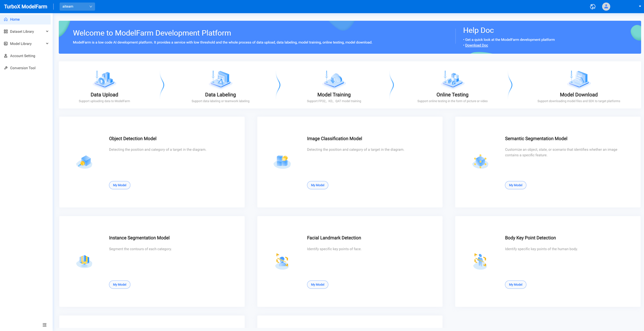Viewport: 644px width, 331px height.
Task: Open the Conversion Tool menu item
Action: coord(25,68)
